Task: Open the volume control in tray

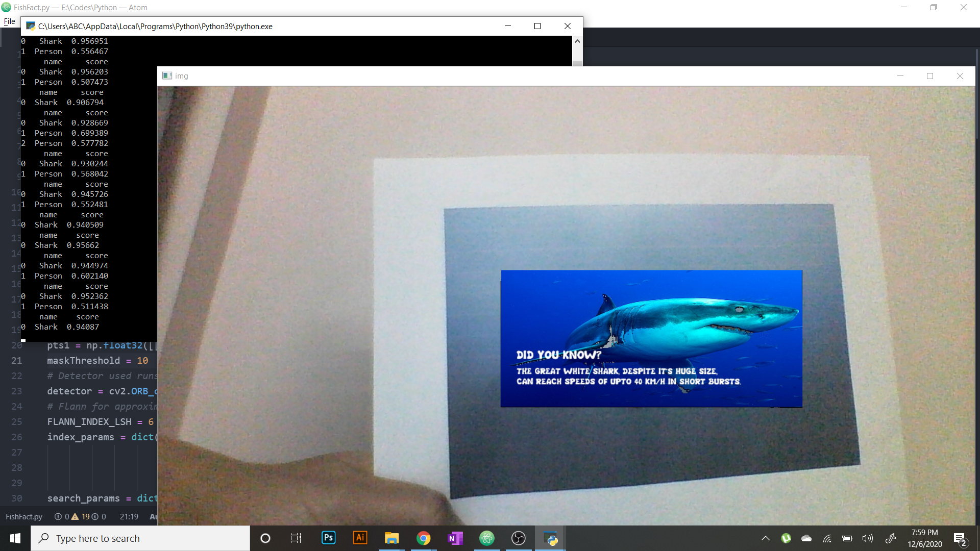Action: coord(867,538)
